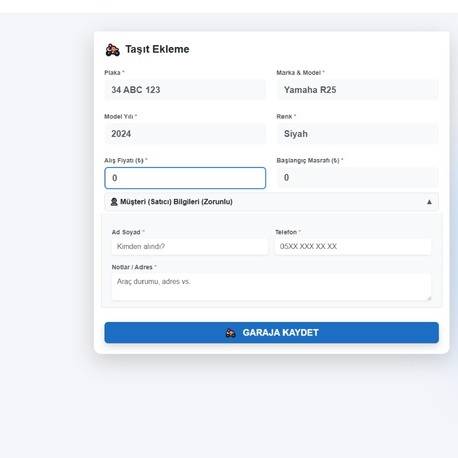Click the Taşıt Ekleme heading text
458x458 pixels.
tap(157, 49)
